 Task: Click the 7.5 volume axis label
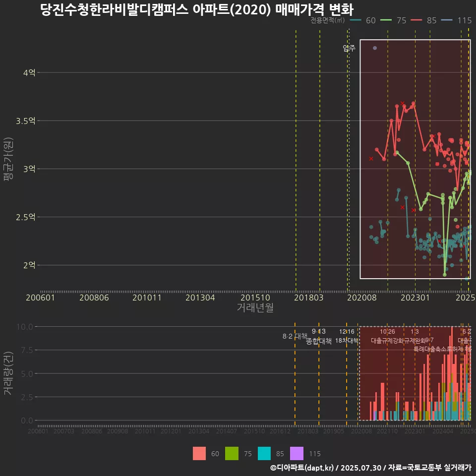click(x=27, y=350)
